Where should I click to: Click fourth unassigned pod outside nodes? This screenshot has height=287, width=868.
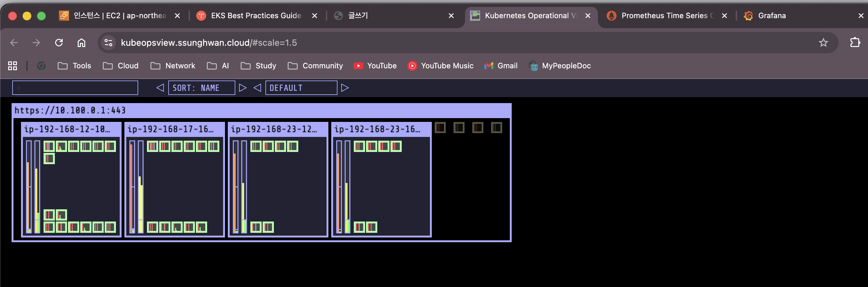[497, 128]
